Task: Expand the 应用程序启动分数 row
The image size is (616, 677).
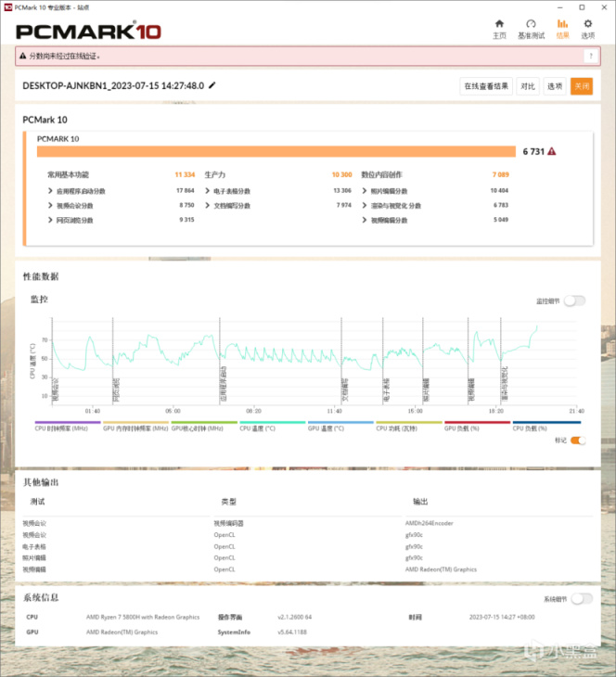Action: (50, 191)
